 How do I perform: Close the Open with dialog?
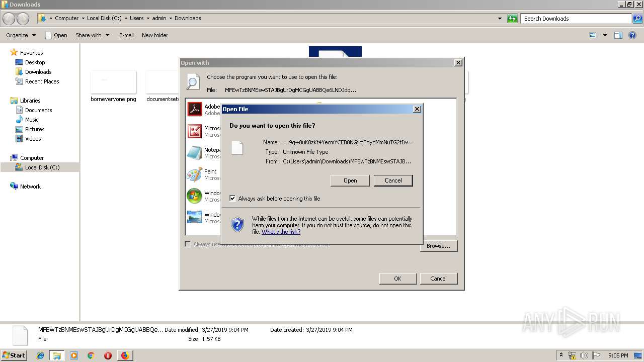point(458,63)
